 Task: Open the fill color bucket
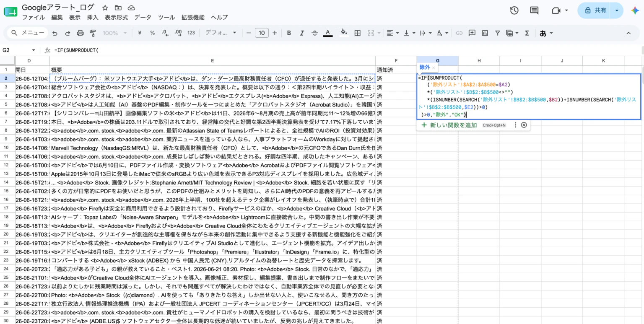point(344,33)
